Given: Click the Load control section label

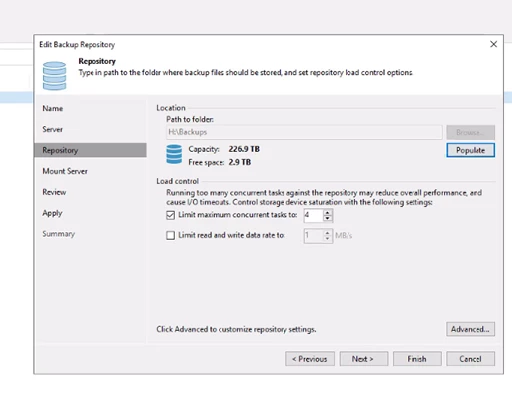Looking at the screenshot, I should 178,181.
